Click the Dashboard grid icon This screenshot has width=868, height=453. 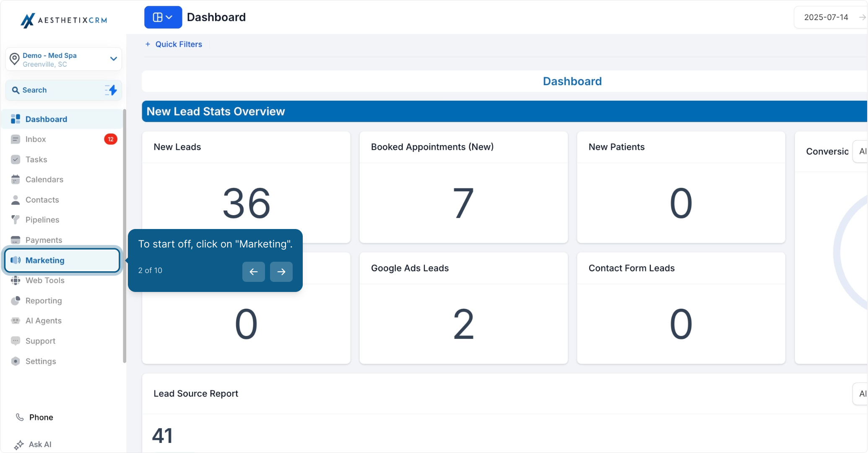[x=16, y=119]
